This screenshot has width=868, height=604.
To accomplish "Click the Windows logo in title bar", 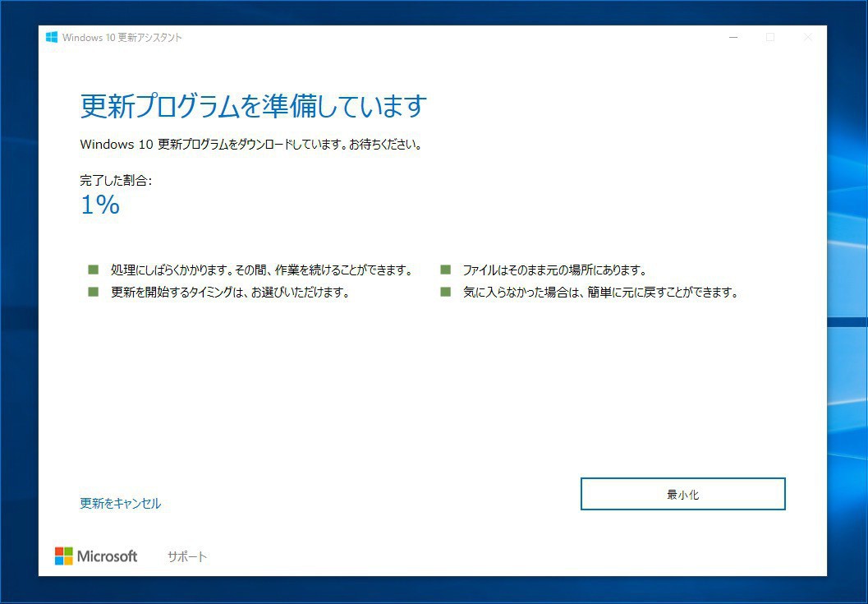I will pyautogui.click(x=52, y=37).
